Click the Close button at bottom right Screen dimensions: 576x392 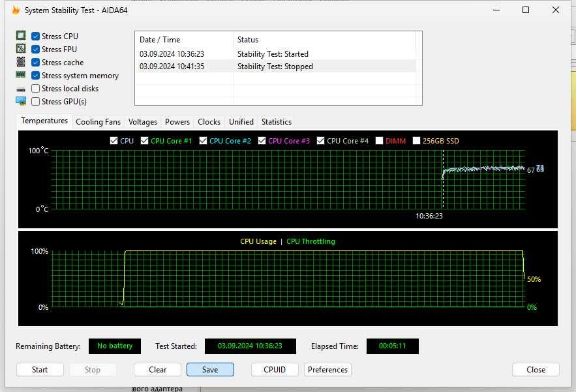click(536, 370)
